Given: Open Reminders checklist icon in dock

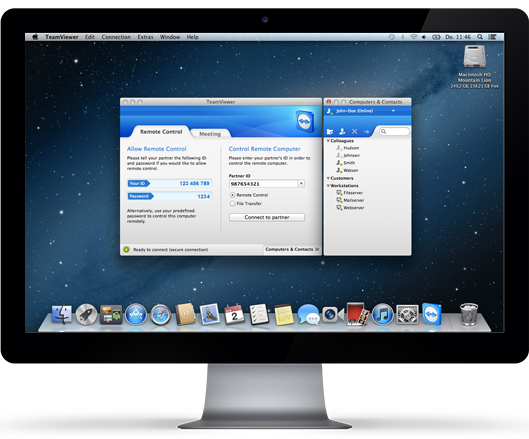Looking at the screenshot, I should (x=259, y=314).
